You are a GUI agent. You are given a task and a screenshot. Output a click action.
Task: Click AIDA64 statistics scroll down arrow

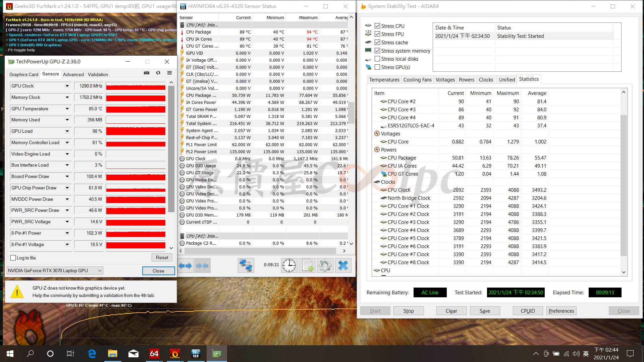point(624,272)
